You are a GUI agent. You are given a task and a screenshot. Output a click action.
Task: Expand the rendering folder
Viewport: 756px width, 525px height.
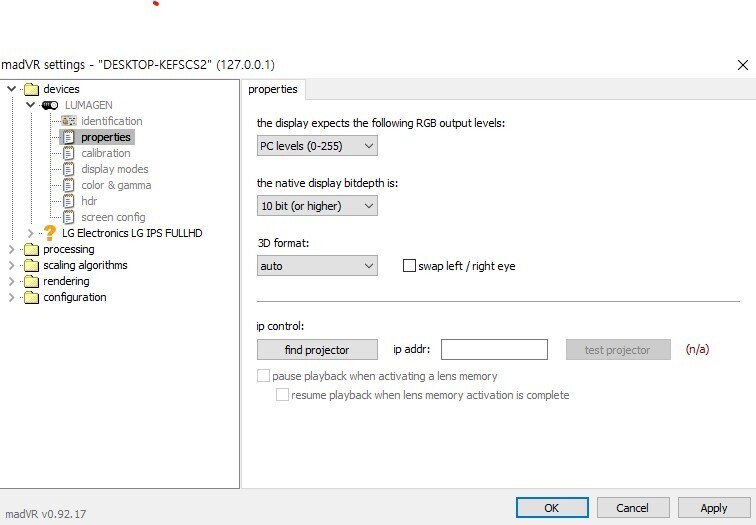[12, 281]
